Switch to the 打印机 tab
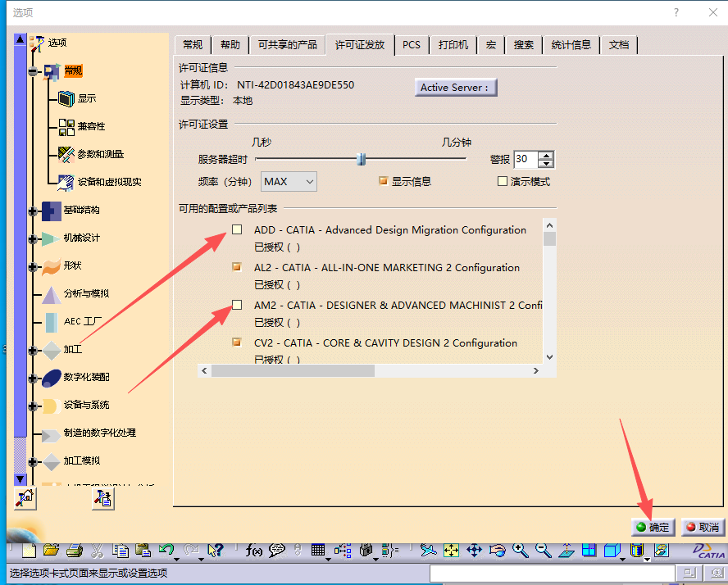This screenshot has height=585, width=728. click(453, 45)
